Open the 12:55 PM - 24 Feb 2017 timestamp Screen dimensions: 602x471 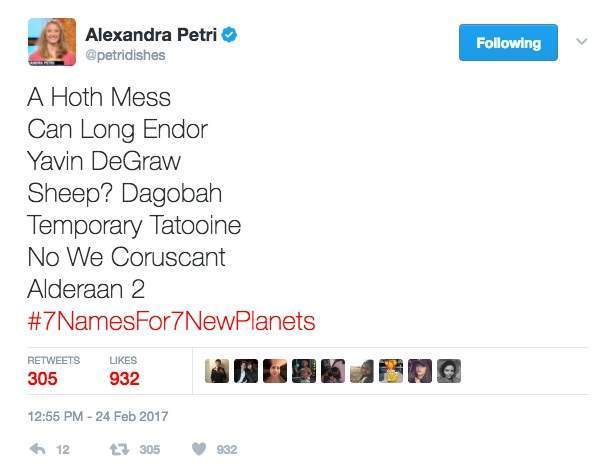pyautogui.click(x=98, y=415)
